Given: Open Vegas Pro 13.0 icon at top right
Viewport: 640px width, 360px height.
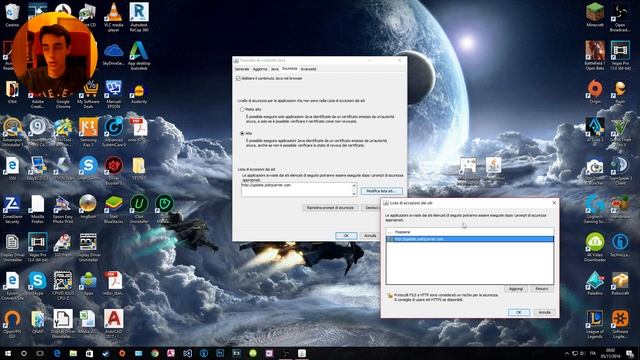Looking at the screenshot, I should (x=620, y=56).
